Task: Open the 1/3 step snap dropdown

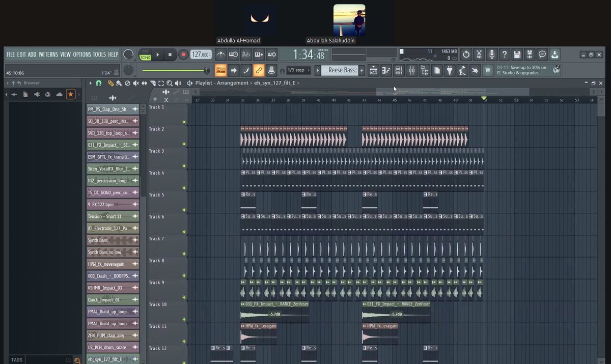Action: tap(299, 70)
